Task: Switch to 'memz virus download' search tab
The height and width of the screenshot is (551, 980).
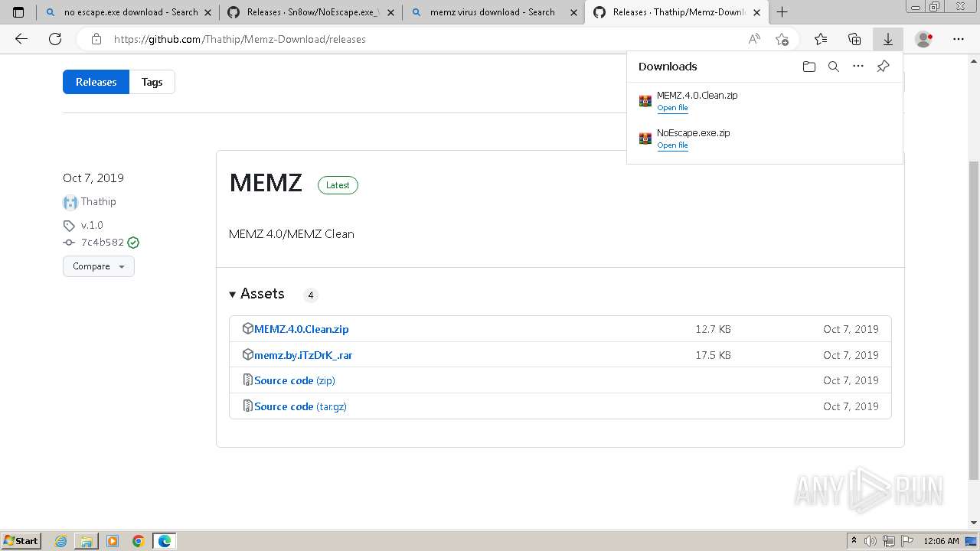Action: [493, 12]
